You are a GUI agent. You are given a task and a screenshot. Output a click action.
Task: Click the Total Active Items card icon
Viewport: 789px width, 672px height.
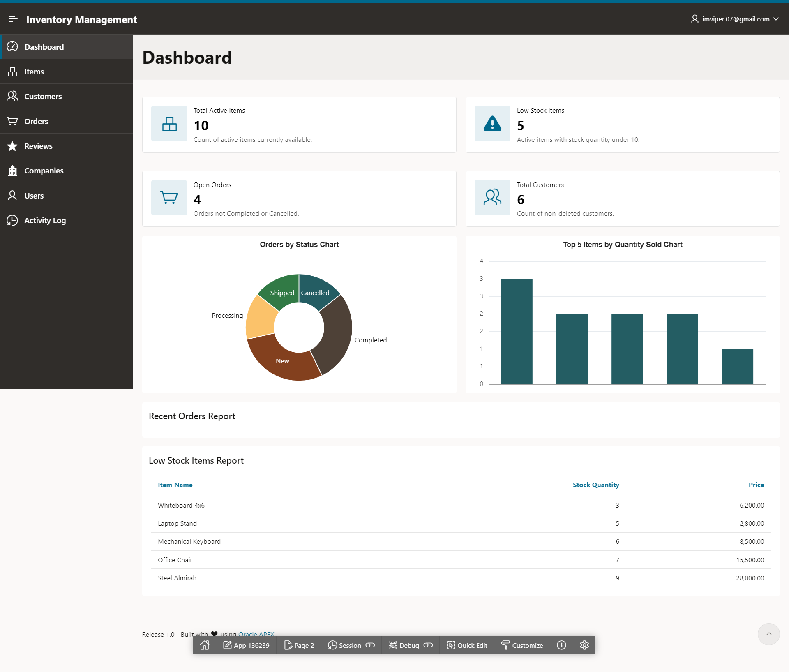(x=169, y=124)
